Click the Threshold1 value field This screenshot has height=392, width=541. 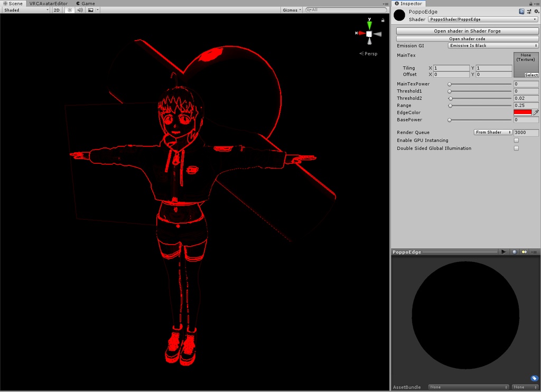pyautogui.click(x=526, y=91)
